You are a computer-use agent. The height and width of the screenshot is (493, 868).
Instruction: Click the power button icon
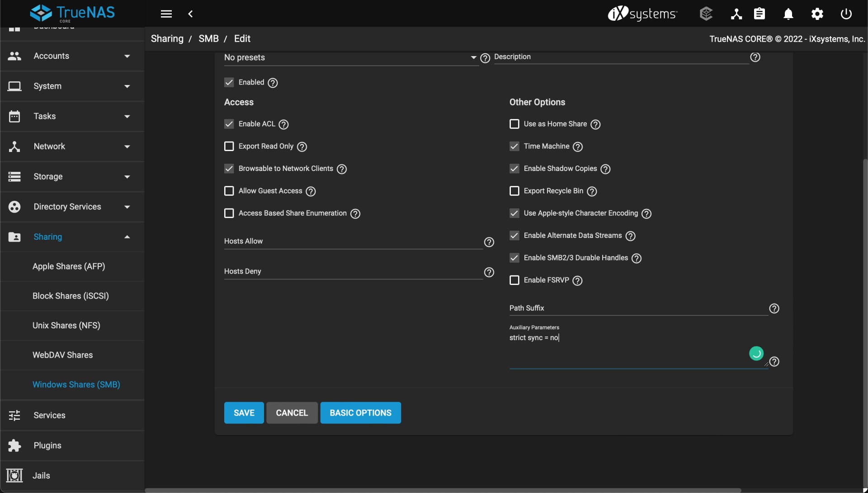click(846, 14)
